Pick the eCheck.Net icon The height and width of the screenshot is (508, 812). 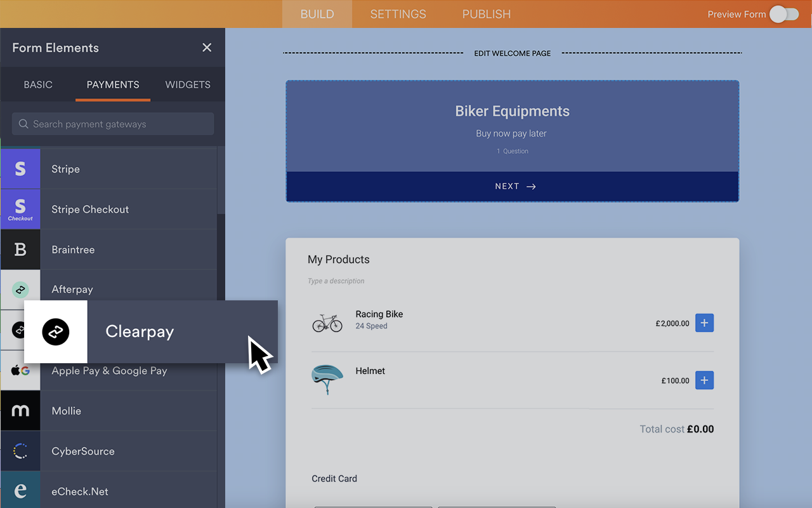20,491
